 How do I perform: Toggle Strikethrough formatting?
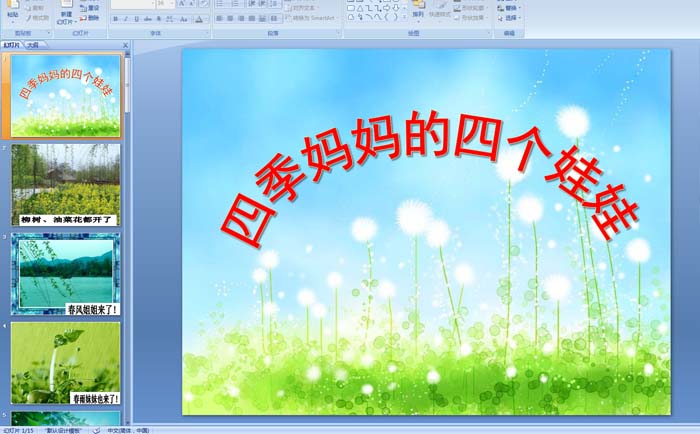[x=147, y=19]
